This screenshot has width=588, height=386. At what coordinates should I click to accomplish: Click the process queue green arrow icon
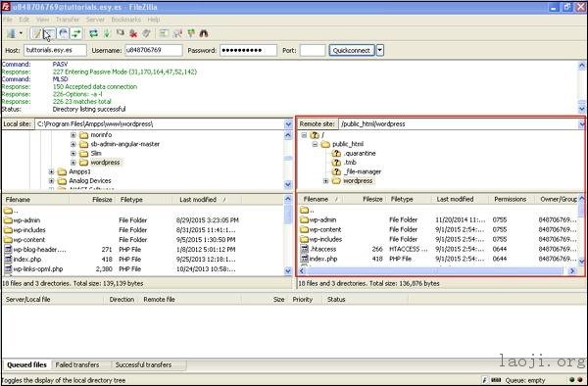pyautogui.click(x=107, y=33)
